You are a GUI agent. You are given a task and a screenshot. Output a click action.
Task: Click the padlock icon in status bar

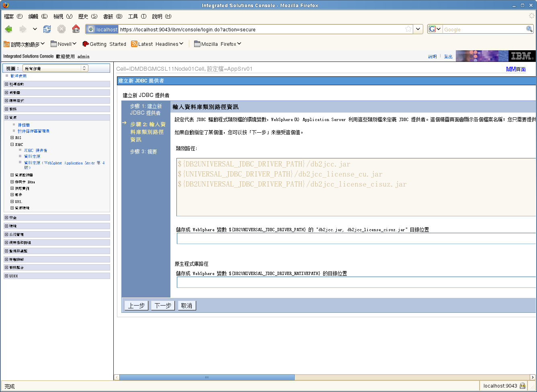pos(523,386)
